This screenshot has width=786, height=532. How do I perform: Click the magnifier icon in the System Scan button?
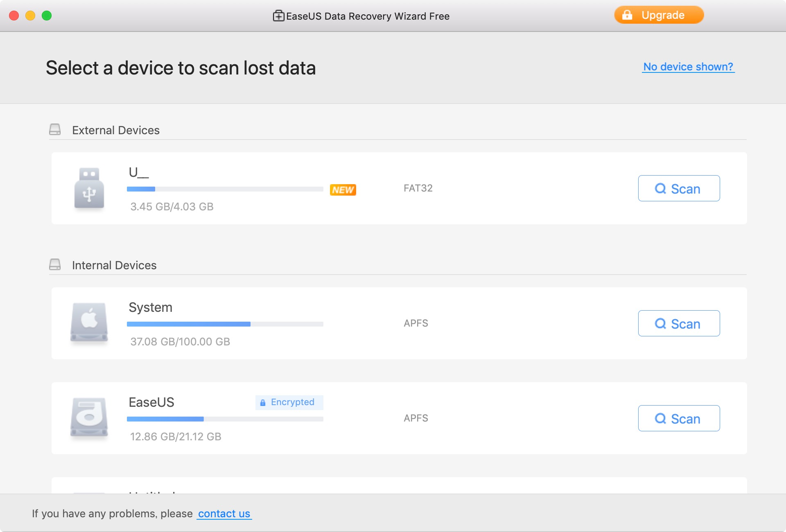click(660, 323)
